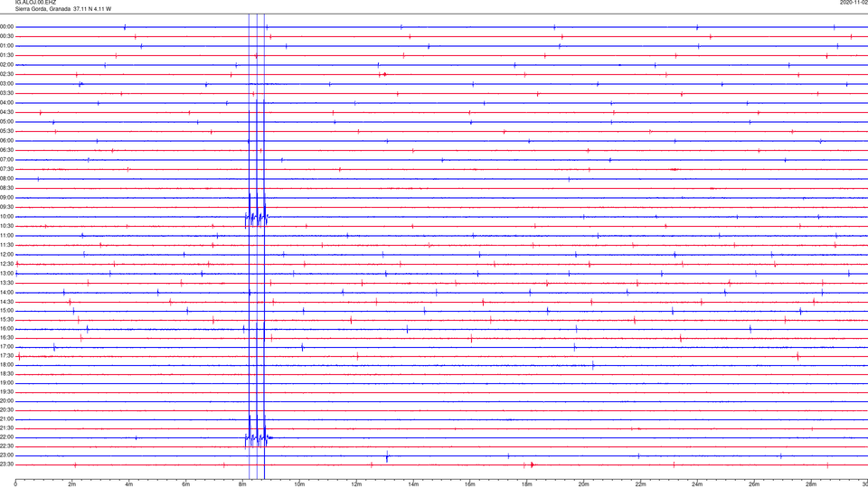Viewport: 868px width, 488px height.
Task: Select the 18:00 trace time label
Action: 7,364
